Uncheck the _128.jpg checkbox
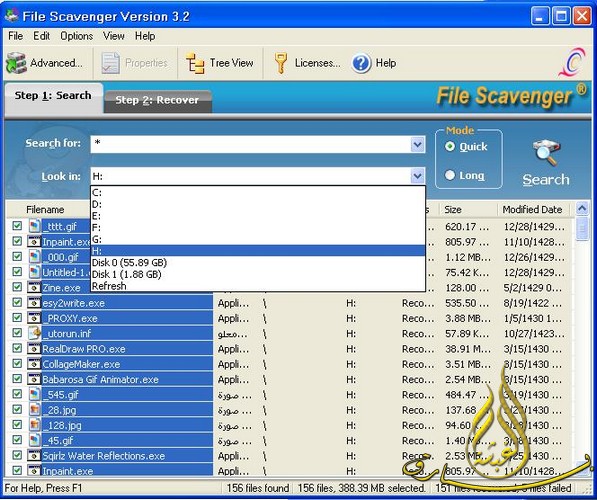597x500 pixels. (17, 424)
